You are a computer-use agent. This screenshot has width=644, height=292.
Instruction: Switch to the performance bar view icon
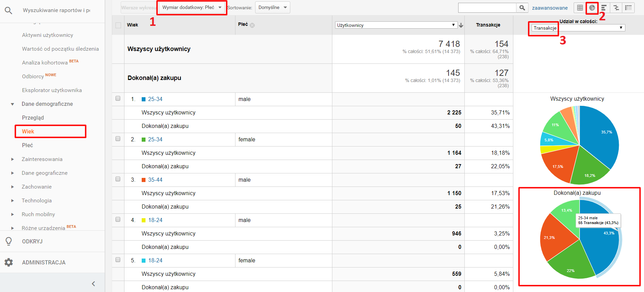tap(604, 8)
